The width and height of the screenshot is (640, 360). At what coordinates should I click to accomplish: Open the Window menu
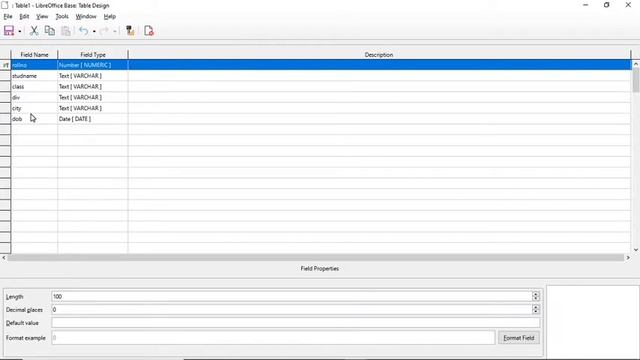coord(86,16)
